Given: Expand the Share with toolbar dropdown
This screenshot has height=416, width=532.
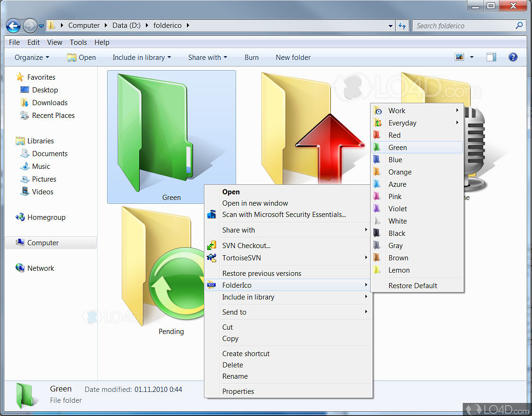Looking at the screenshot, I should pyautogui.click(x=207, y=58).
